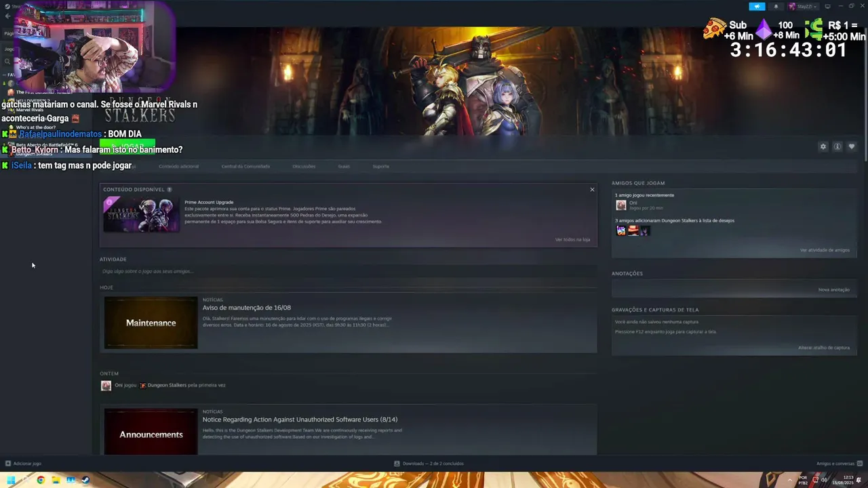This screenshot has width=868, height=488.
Task: Open Google Chrome from the taskbar
Action: 41,480
